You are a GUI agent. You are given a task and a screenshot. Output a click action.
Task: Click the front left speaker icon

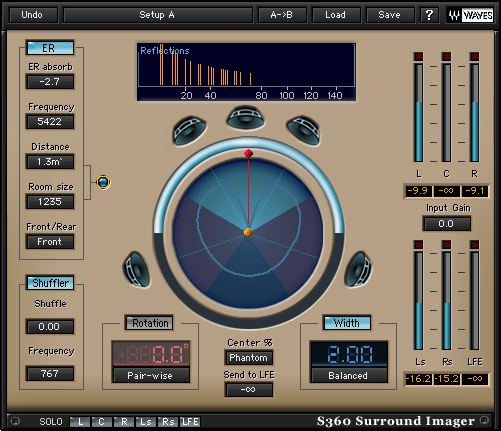click(189, 130)
